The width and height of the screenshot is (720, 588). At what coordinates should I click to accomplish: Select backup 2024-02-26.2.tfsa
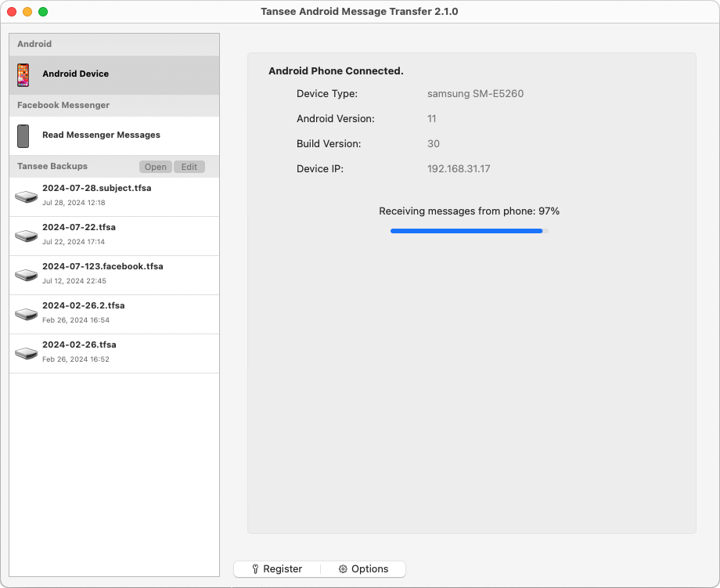[x=114, y=314]
